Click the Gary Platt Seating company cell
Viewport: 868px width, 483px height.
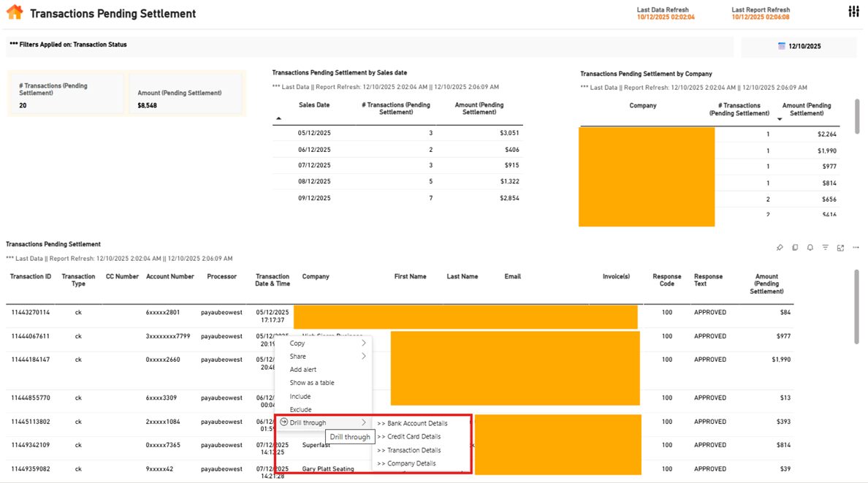(328, 468)
